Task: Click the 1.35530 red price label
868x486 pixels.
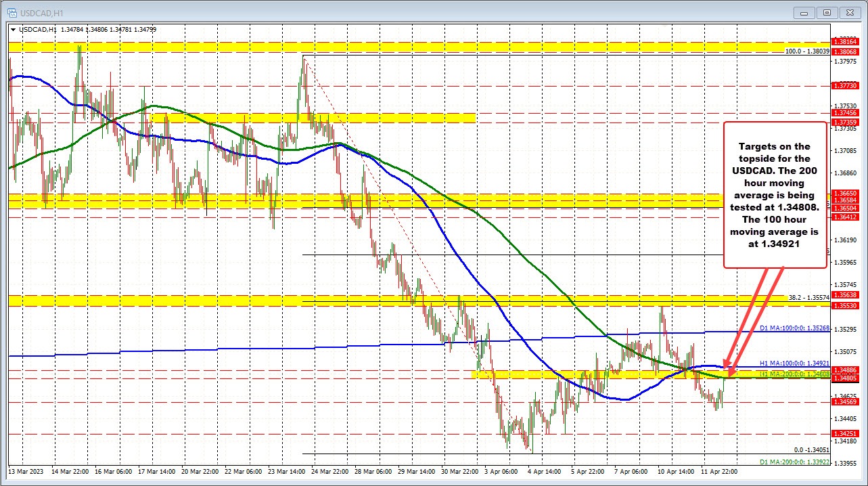Action: click(846, 306)
